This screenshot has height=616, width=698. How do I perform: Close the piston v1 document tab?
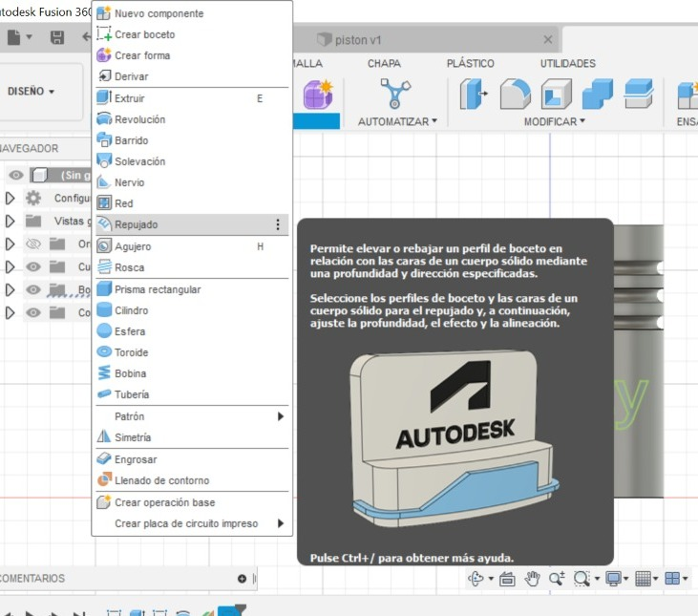click(548, 39)
